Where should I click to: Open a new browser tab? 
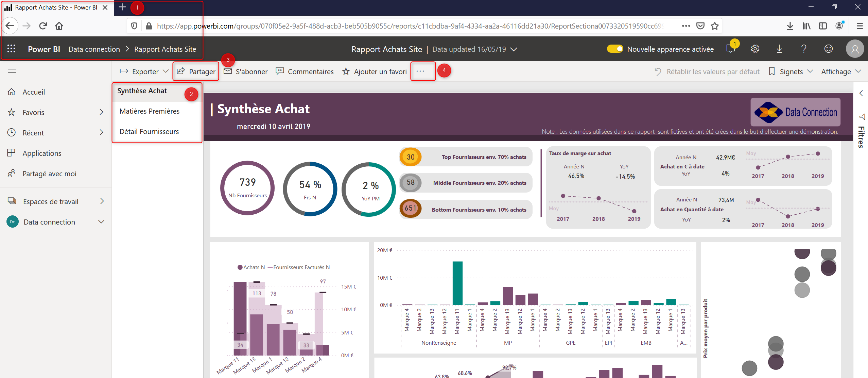(x=122, y=7)
